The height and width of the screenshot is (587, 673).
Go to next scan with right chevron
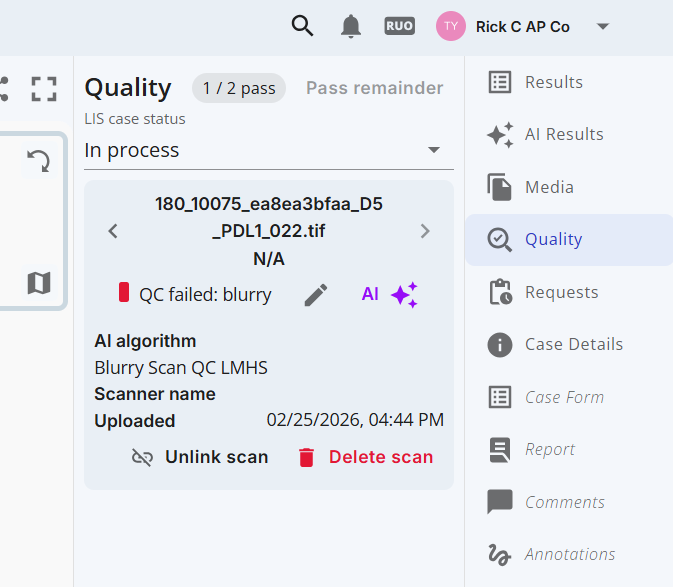pos(425,231)
